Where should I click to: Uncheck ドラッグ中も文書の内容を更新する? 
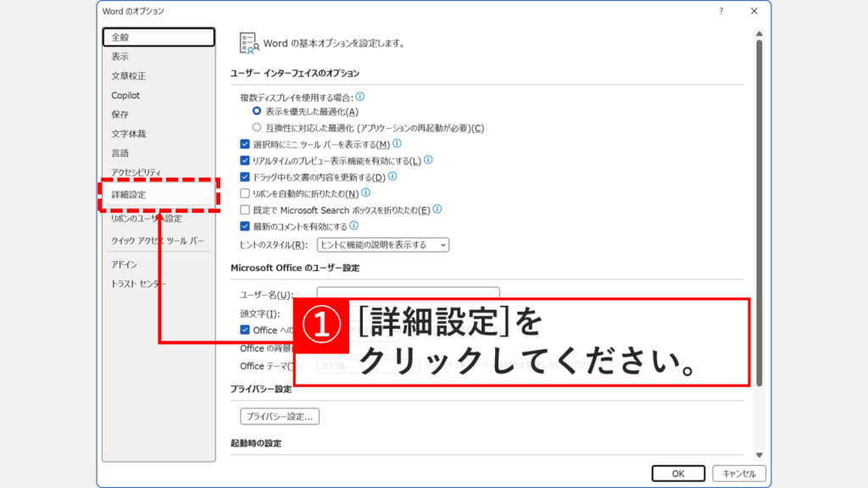[245, 177]
